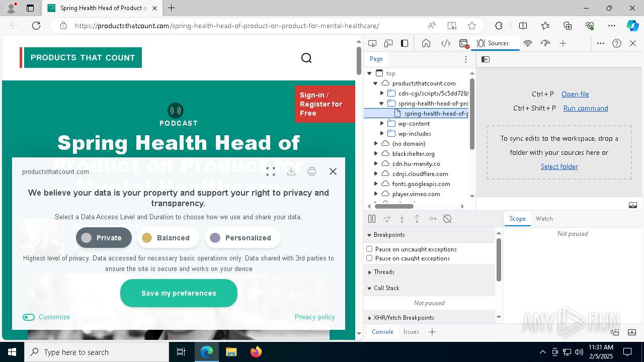Open Edge settings and more menu
The image size is (644, 362).
pos(612,26)
